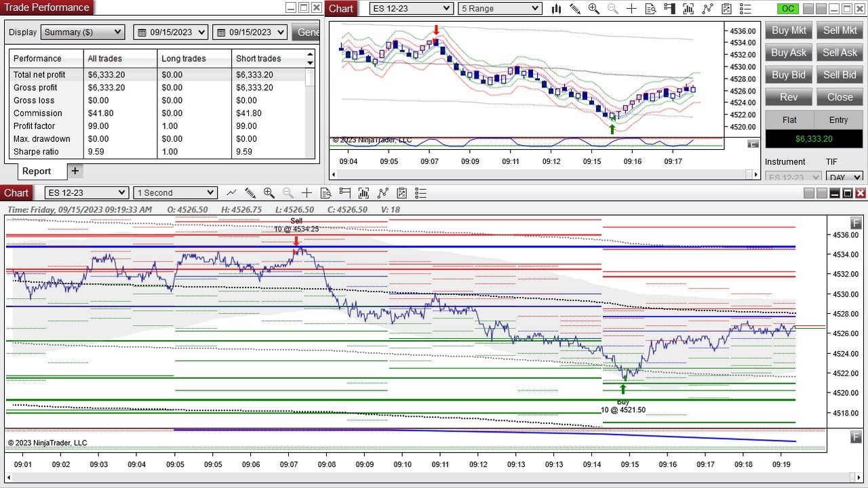
Task: Open start date 09/15/2023 picker
Action: pos(170,33)
